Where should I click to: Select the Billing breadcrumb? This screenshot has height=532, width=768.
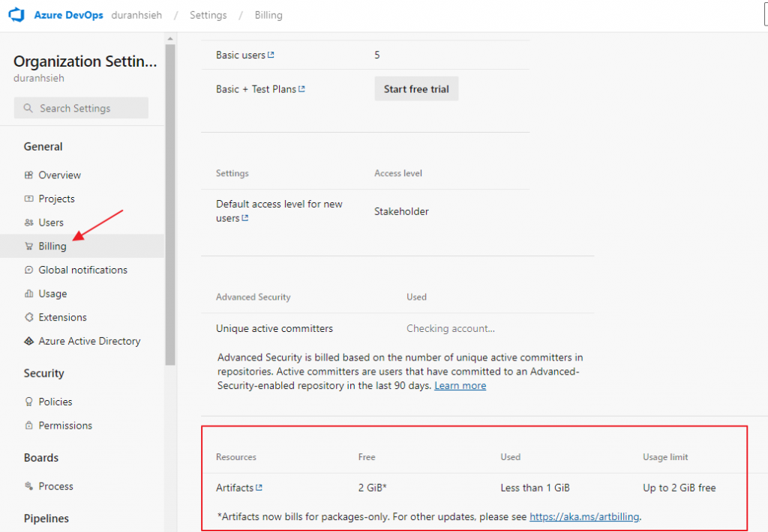point(268,15)
